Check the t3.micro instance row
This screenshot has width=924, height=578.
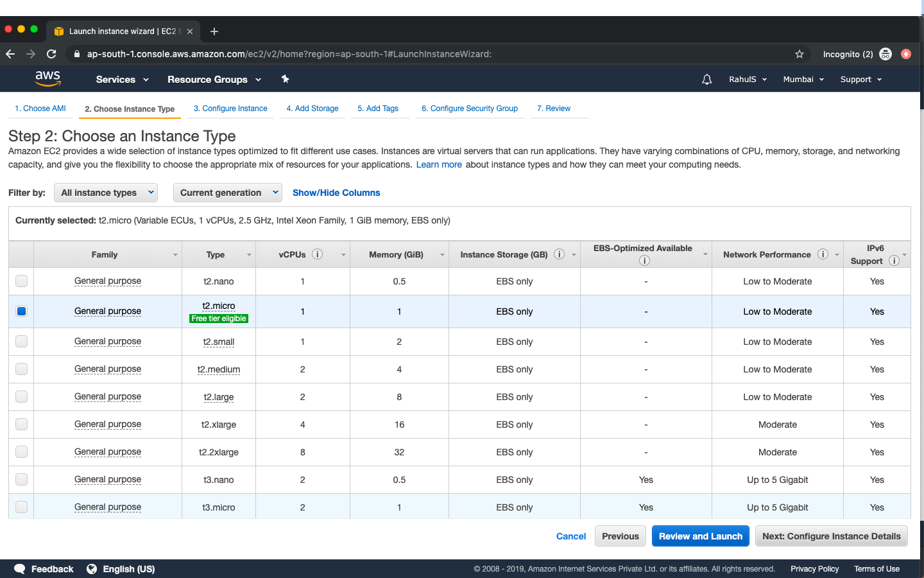(21, 507)
